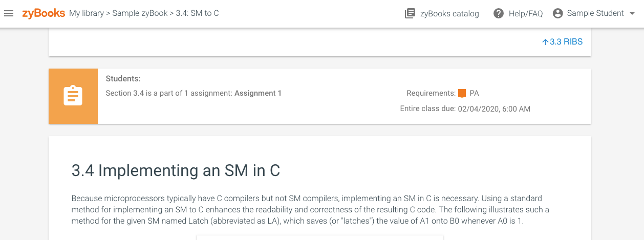Click the orange PA requirement badge
Image resolution: width=644 pixels, height=240 pixels.
462,93
